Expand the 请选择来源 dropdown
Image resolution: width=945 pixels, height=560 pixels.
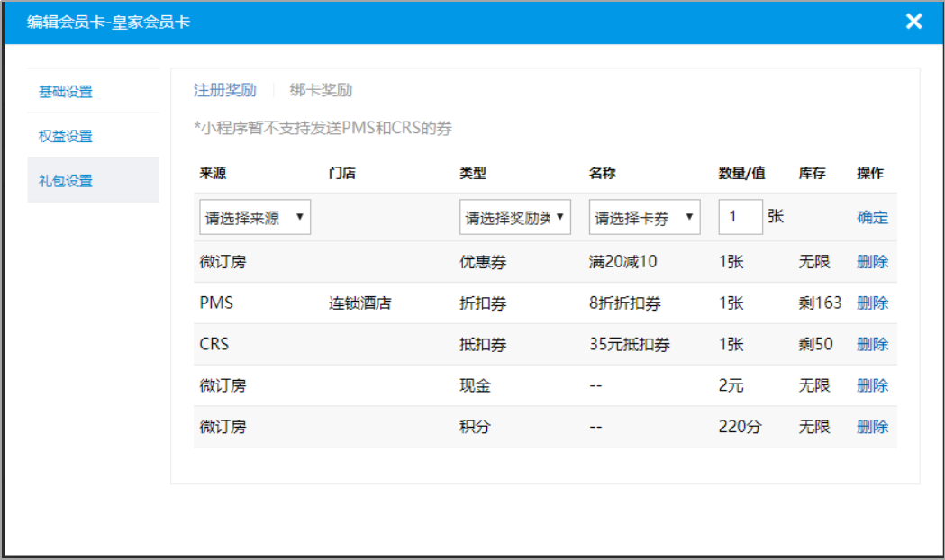click(x=255, y=218)
